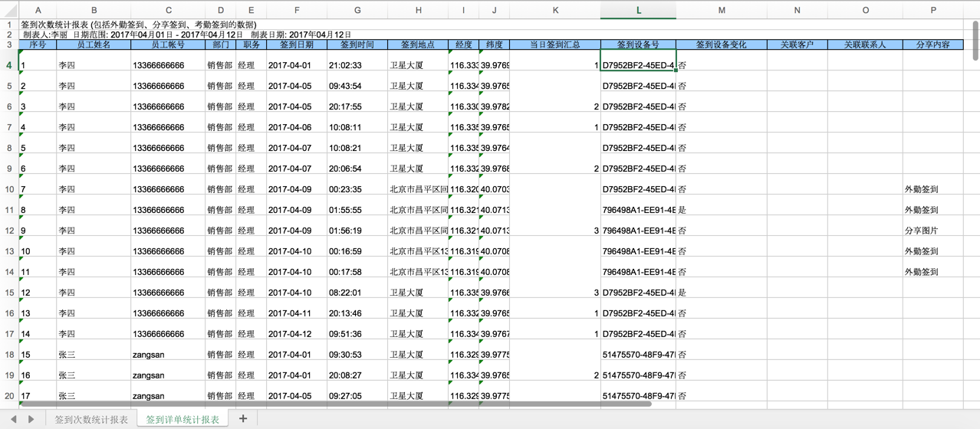Go to previous sheet with left arrow
Viewport: 980px width, 429px height.
pyautogui.click(x=14, y=419)
